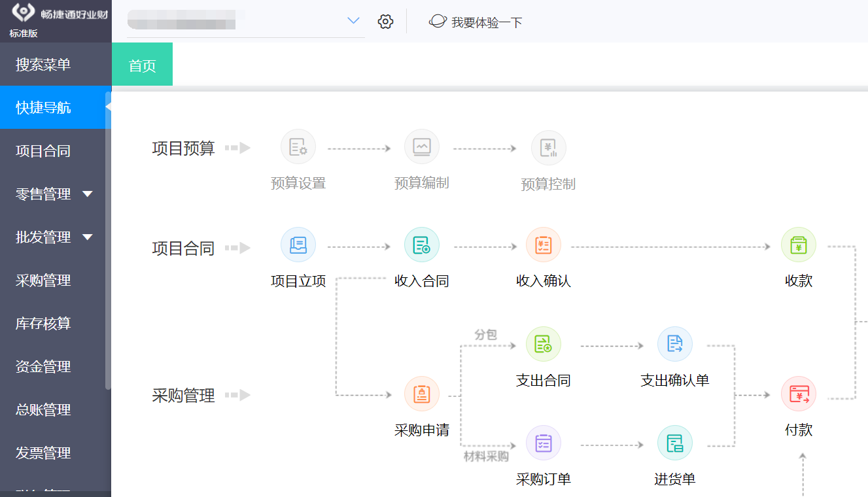Screen dimensions: 868x497
Task: Open the 支出合同 expense contract icon
Action: [544, 344]
